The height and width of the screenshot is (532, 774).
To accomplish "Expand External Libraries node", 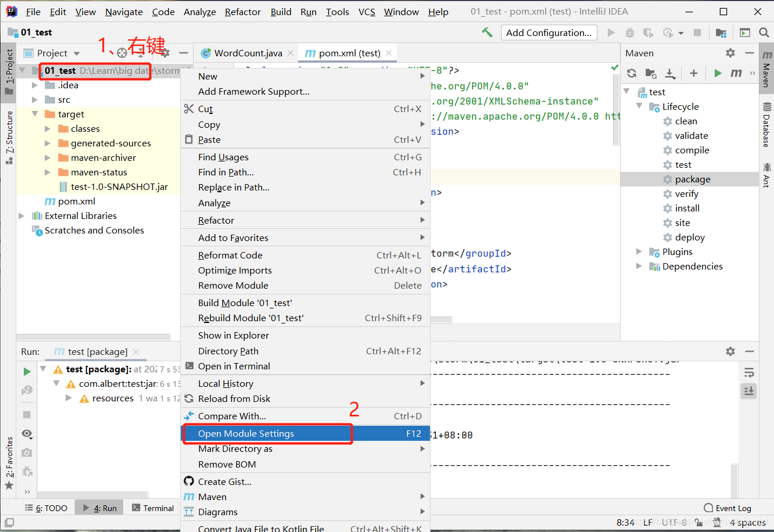I will (21, 216).
